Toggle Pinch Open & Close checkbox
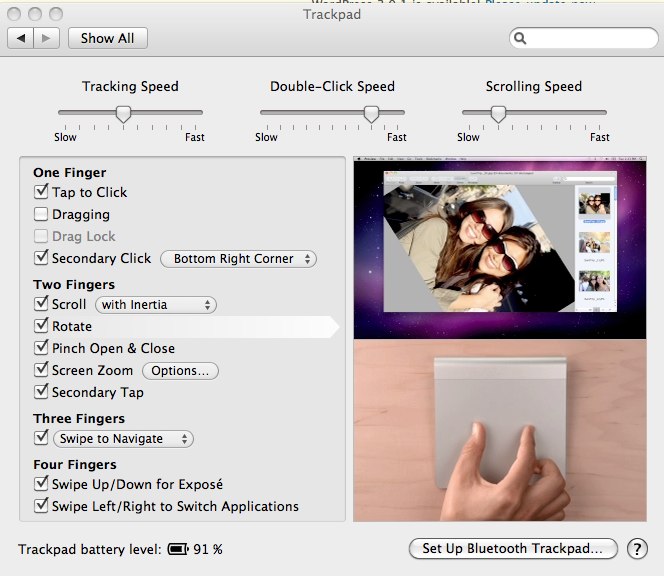 pos(41,348)
